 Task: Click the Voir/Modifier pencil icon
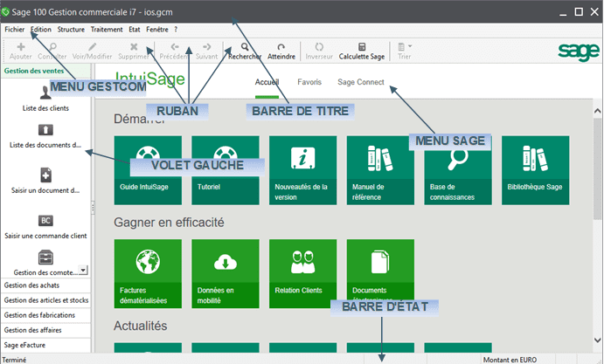coord(92,47)
